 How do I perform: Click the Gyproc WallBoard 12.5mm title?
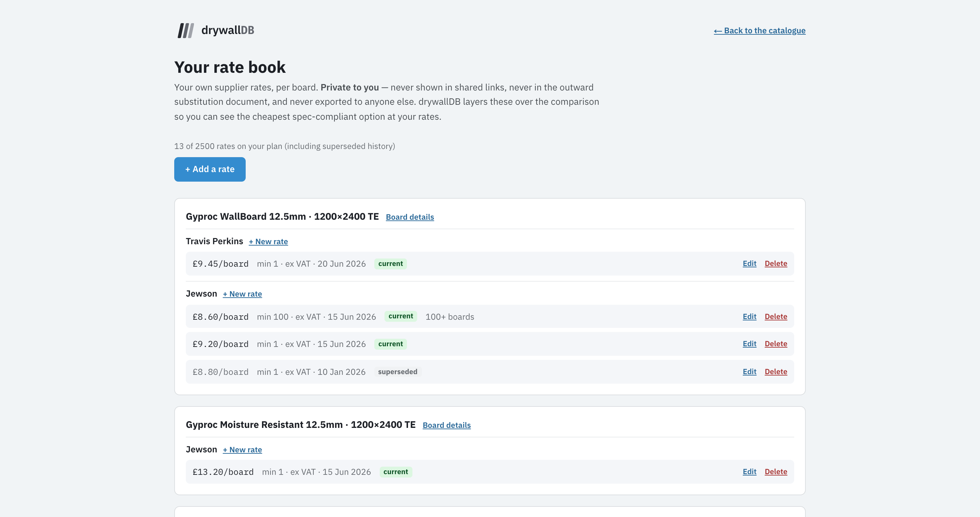click(x=282, y=216)
